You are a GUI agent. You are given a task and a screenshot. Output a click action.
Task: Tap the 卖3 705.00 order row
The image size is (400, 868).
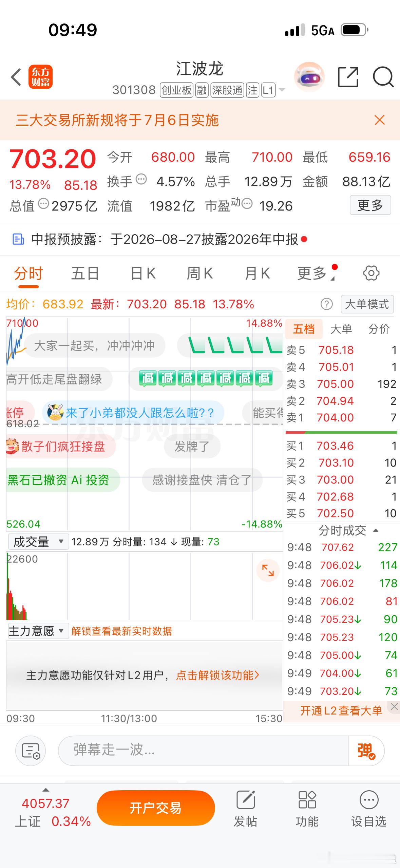[x=341, y=384]
